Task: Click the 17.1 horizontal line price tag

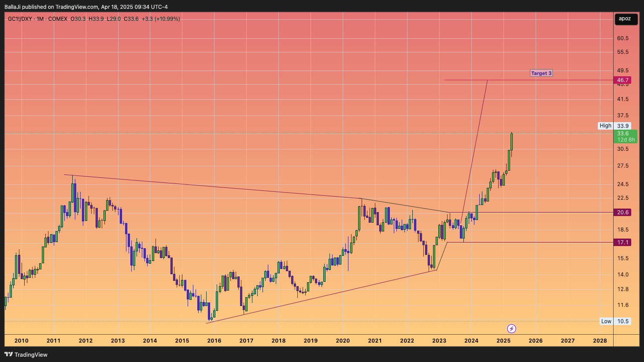Action: pos(622,243)
